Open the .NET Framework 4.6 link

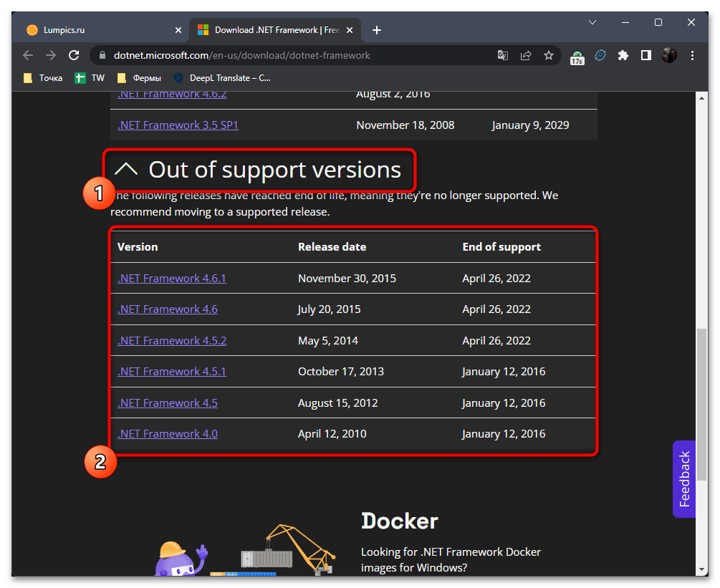click(x=167, y=309)
